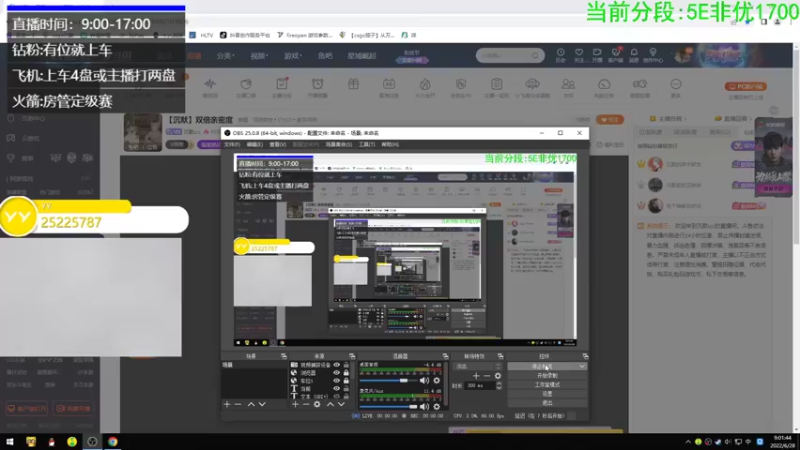The width and height of the screenshot is (800, 450).
Task: Move scene down in Scenes panel
Action: pos(262,405)
